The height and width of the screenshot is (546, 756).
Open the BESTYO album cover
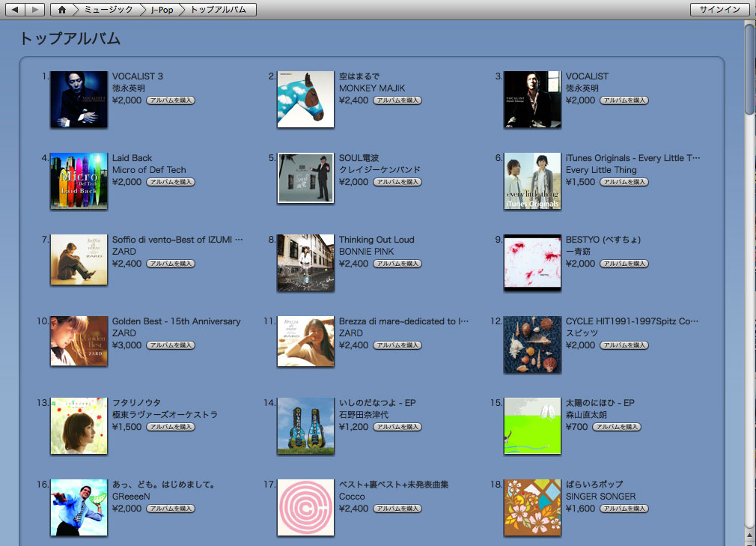coord(532,263)
